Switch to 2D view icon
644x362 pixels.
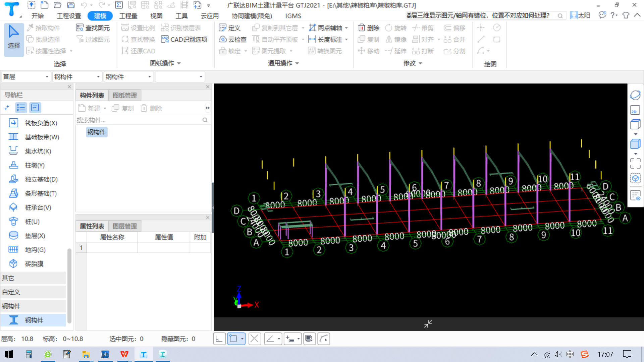click(635, 110)
